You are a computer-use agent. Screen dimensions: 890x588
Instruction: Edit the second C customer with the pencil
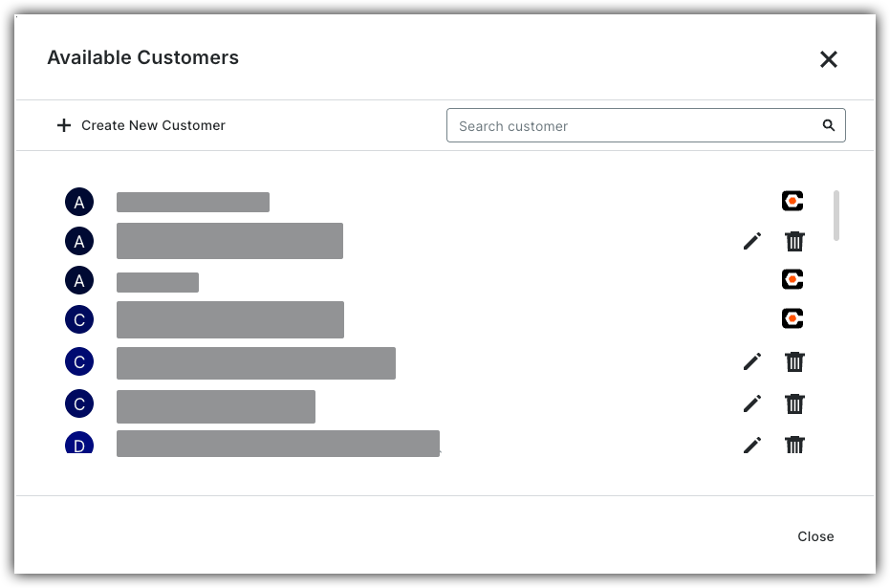pyautogui.click(x=752, y=361)
